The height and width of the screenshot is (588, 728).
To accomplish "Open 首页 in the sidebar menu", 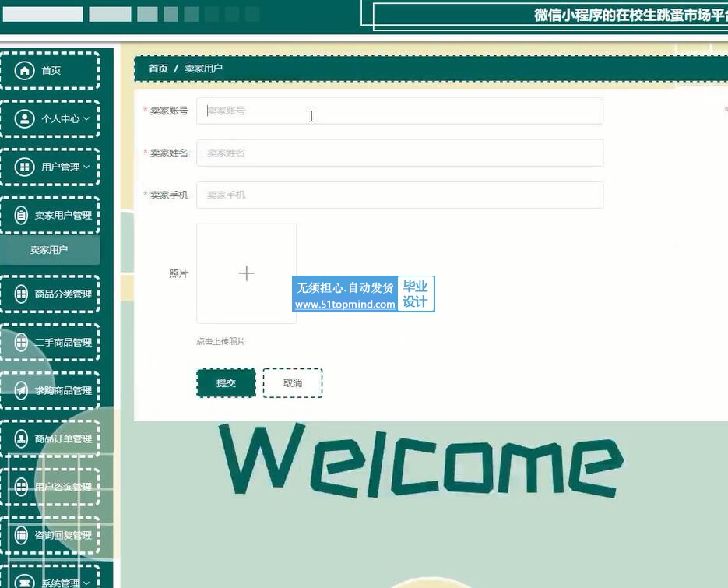I will click(x=50, y=71).
